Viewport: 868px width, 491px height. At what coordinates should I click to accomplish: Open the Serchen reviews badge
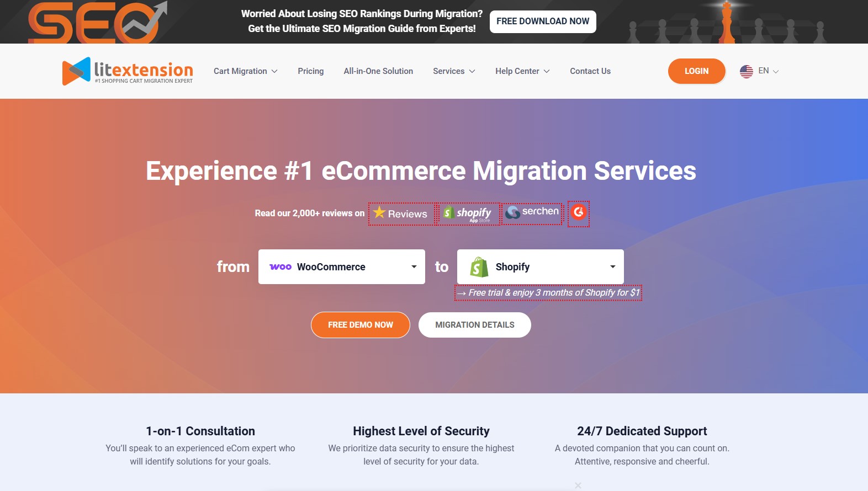pyautogui.click(x=532, y=212)
